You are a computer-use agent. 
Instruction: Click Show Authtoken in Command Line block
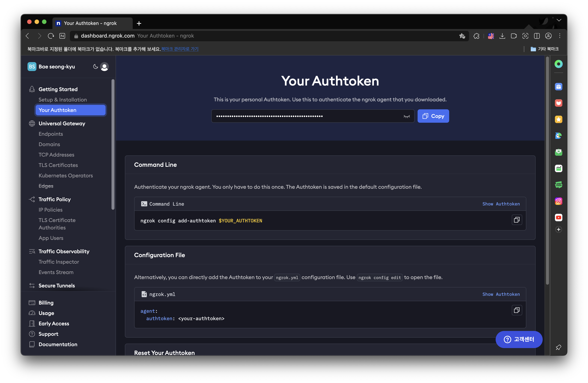pyautogui.click(x=501, y=204)
